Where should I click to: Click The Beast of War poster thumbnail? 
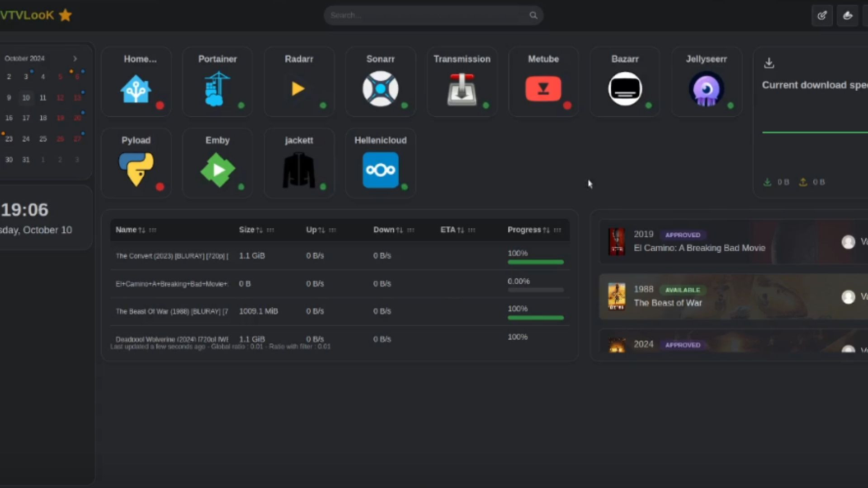tap(617, 296)
